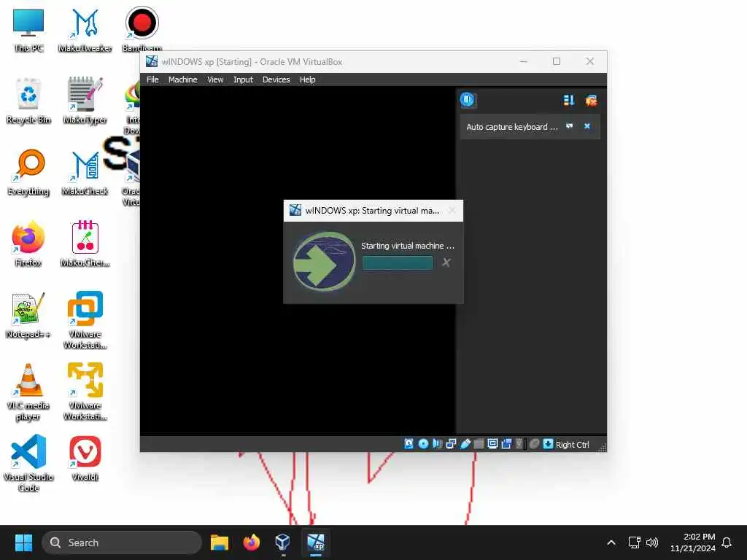Click the VirtualBox window resize grip
Viewport: 747px width, 560px height.
click(602, 447)
